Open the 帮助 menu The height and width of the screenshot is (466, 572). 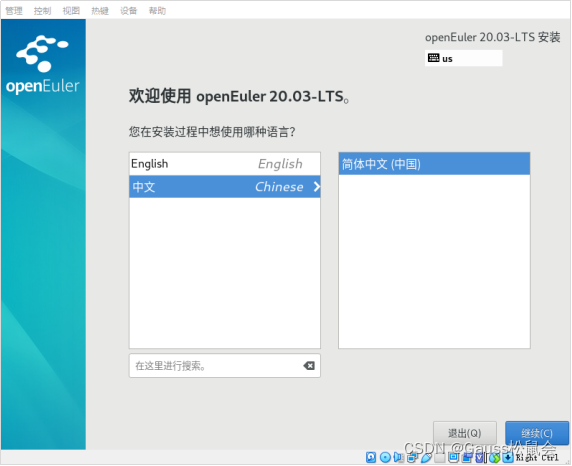157,11
